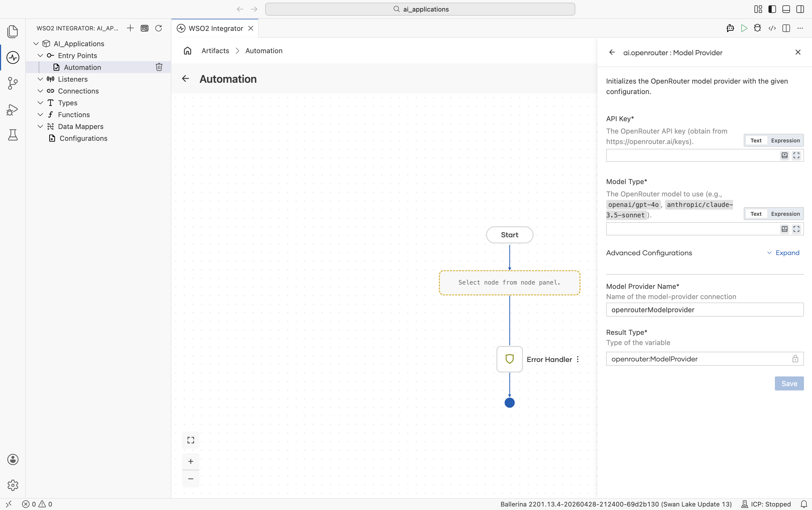Open the AI copilot chat icon

tap(730, 28)
